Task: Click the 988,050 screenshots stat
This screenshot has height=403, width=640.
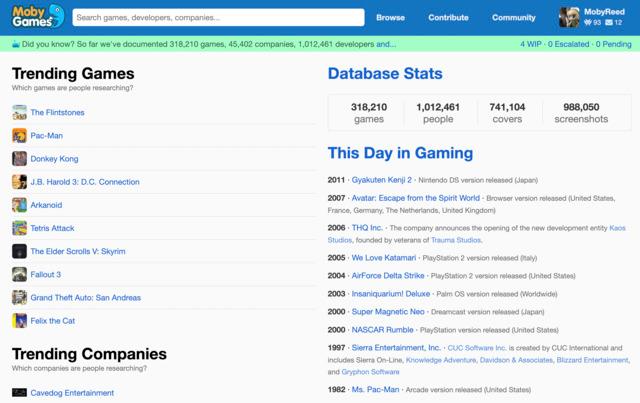Action: (581, 112)
